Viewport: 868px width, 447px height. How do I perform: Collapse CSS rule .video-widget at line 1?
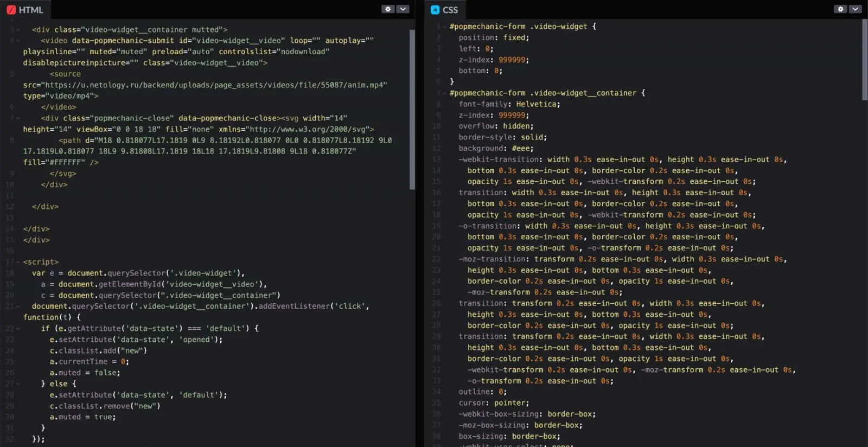pos(444,27)
